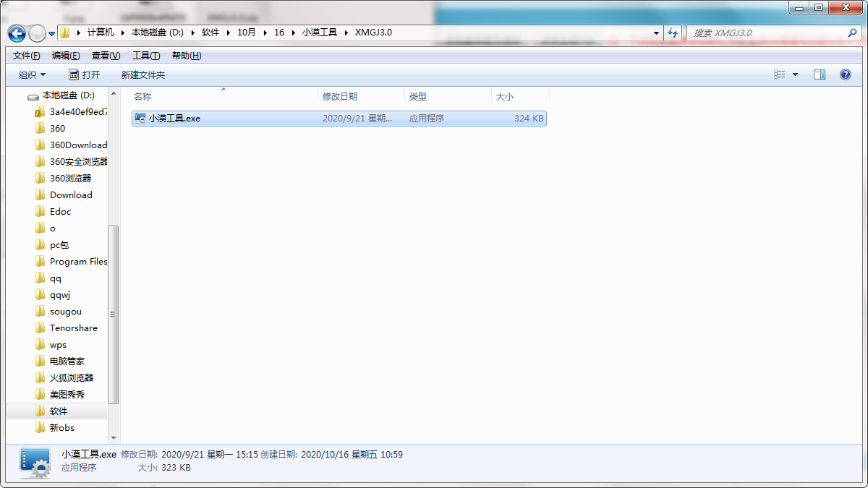Image resolution: width=868 pixels, height=488 pixels.
Task: Minimize the explorer window
Action: click(798, 7)
